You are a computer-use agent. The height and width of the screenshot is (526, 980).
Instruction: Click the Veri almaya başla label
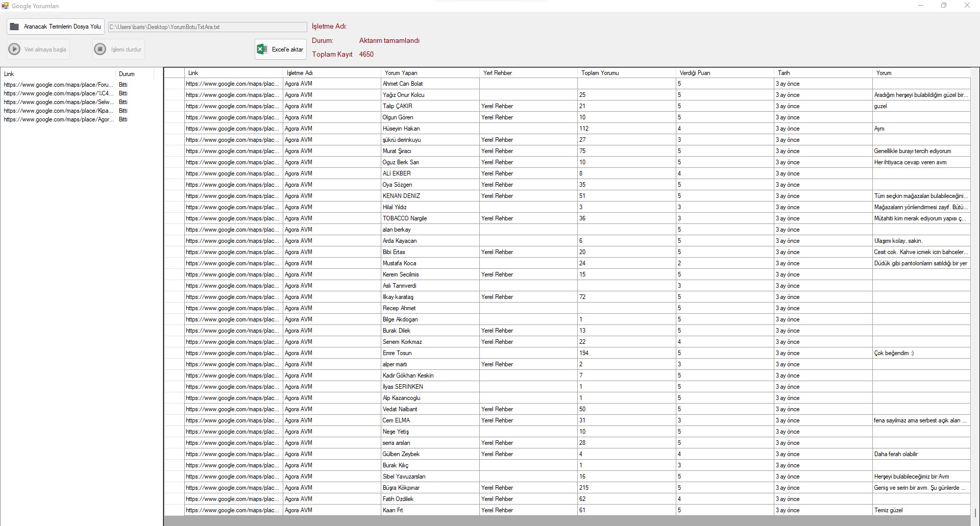tap(45, 49)
